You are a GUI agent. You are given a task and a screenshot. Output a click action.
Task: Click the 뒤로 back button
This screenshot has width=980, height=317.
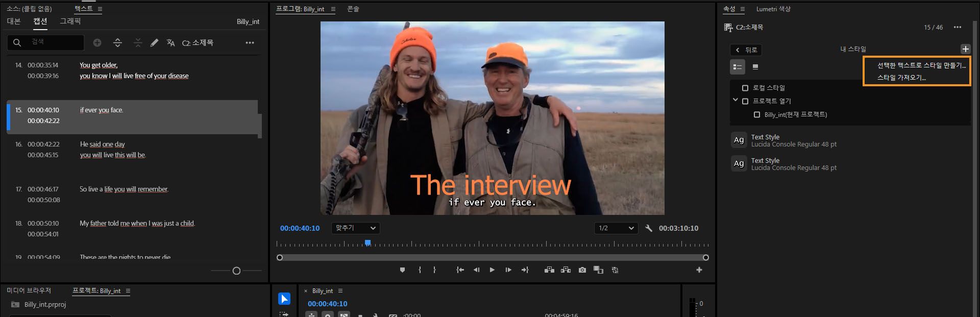[x=746, y=50]
